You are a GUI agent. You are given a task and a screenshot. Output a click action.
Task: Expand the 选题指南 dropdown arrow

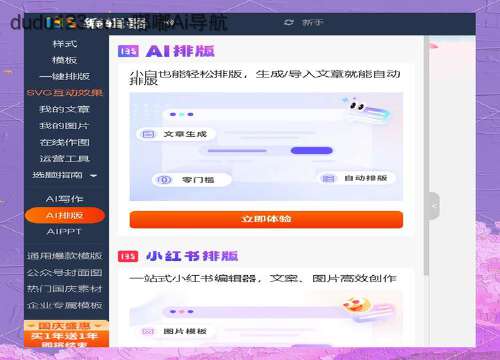94,176
